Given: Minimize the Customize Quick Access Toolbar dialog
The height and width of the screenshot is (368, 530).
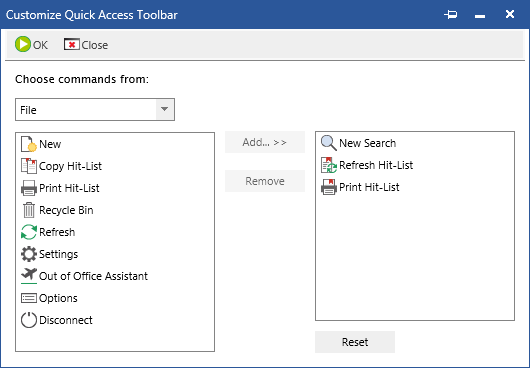Looking at the screenshot, I should pos(480,15).
